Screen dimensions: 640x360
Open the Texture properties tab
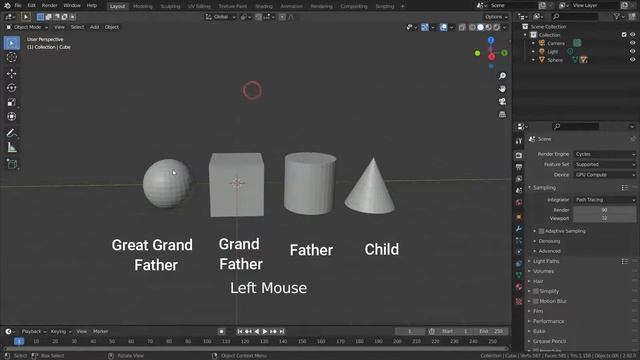coord(519,302)
